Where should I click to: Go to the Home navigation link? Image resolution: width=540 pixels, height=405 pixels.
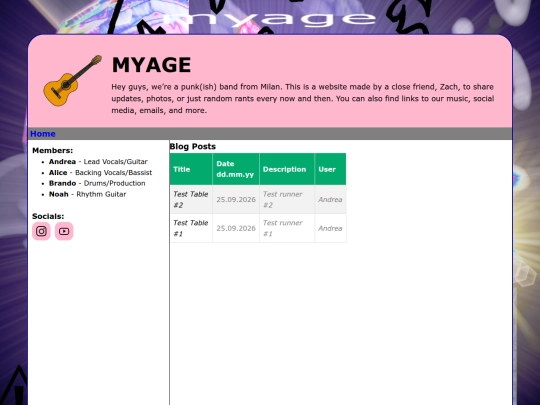pyautogui.click(x=43, y=134)
